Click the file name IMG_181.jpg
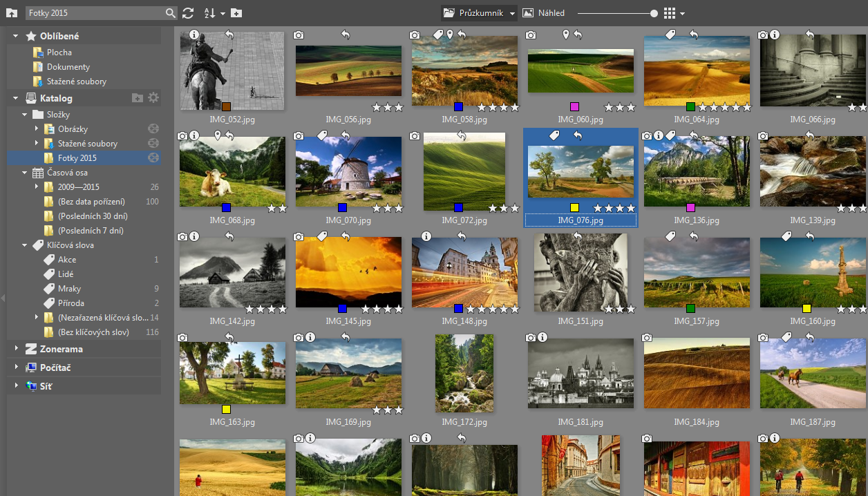The height and width of the screenshot is (496, 868). pos(581,422)
